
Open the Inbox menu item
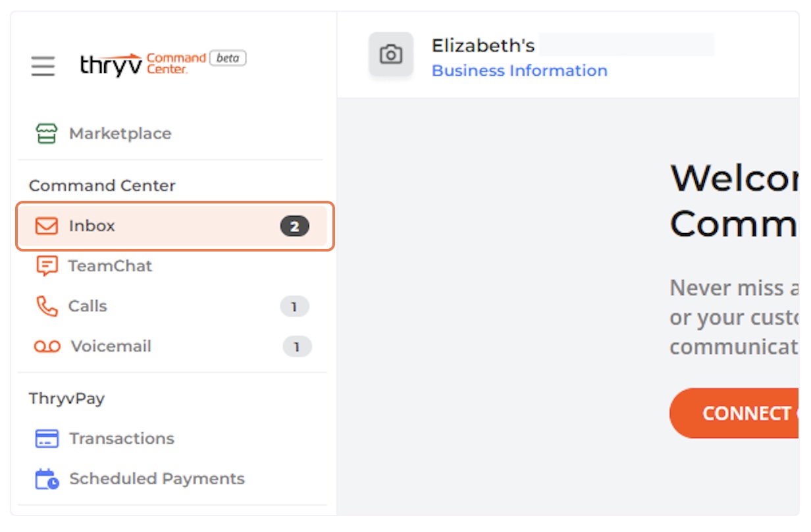pos(176,226)
